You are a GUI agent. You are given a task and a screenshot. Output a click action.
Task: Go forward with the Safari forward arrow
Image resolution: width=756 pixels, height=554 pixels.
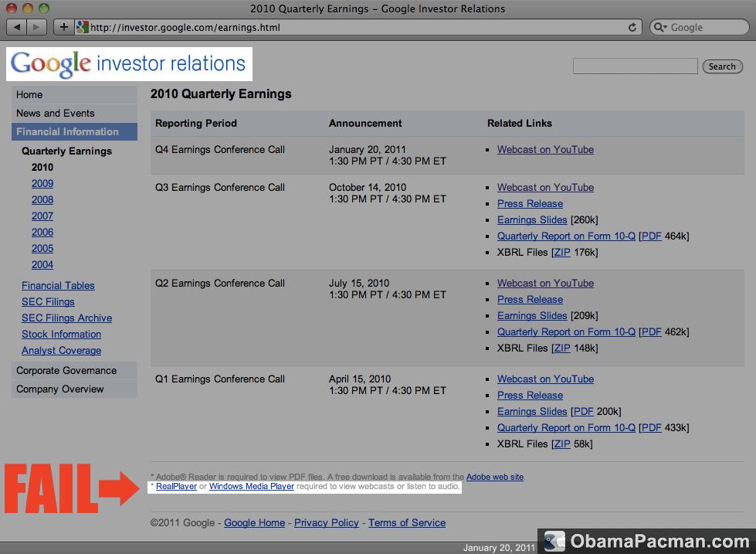pyautogui.click(x=36, y=27)
